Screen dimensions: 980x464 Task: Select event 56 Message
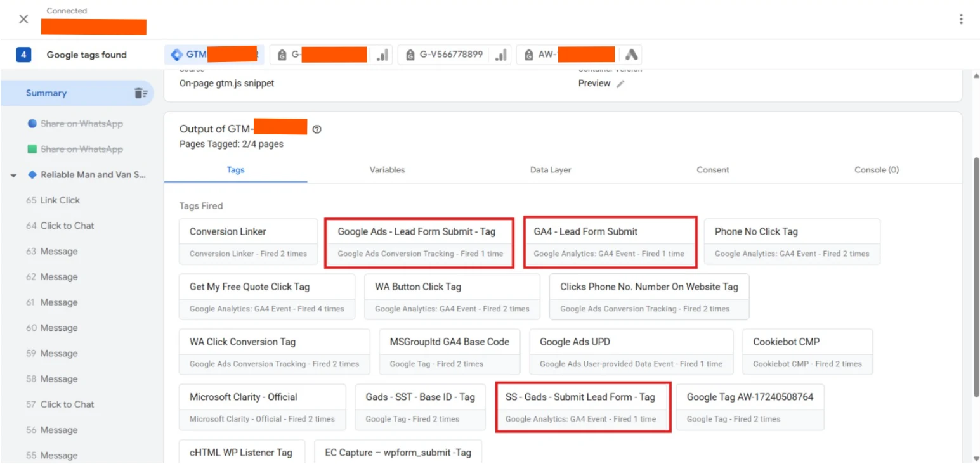click(x=52, y=430)
